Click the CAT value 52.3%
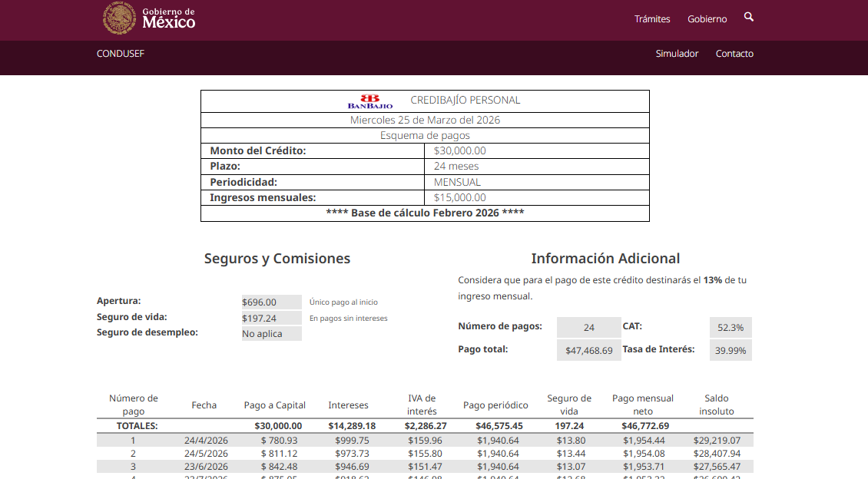This screenshot has height=479, width=868. point(731,328)
